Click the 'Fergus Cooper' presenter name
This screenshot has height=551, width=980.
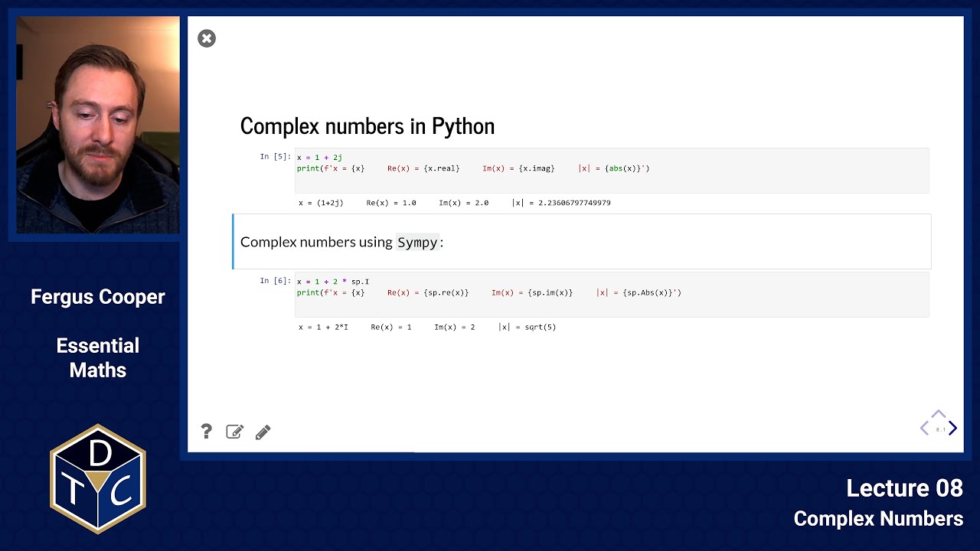98,297
